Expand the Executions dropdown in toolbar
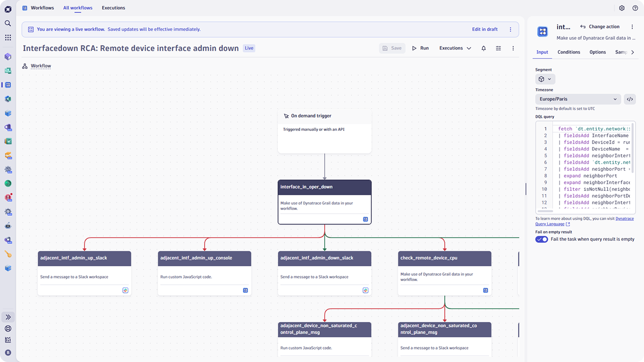 [455, 48]
